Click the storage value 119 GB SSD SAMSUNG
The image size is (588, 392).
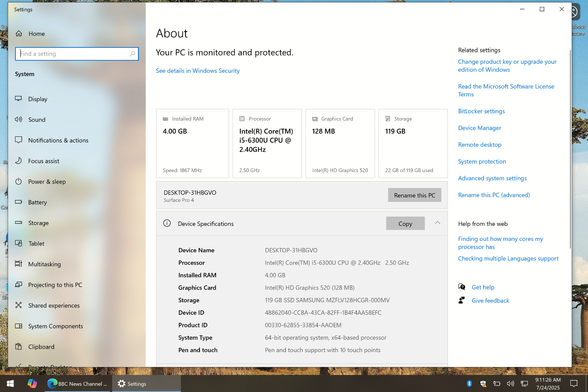pos(327,300)
